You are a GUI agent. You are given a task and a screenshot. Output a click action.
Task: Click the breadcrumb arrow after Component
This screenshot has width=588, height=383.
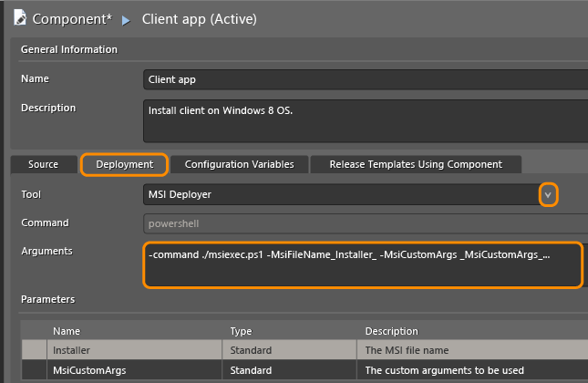127,18
